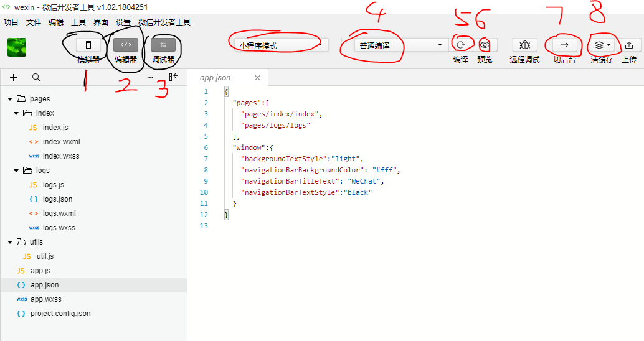Screen dimensions: 644x341
Task: Click the 编译 label under compile icon
Action: [460, 60]
